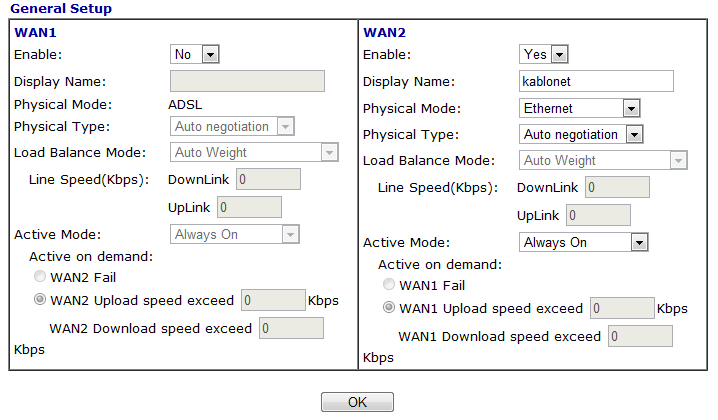This screenshot has height=420, width=718.
Task: Expand WAN2 Physical Mode dropdown
Action: tap(580, 108)
